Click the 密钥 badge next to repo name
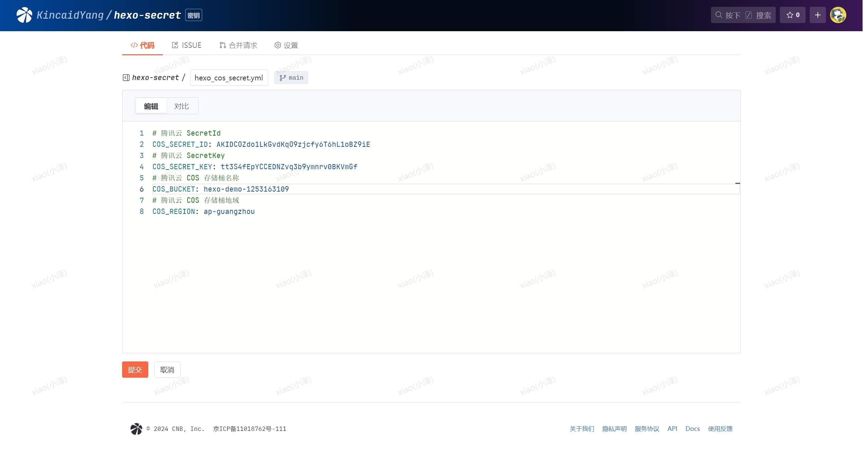This screenshot has width=868, height=455. pos(194,15)
